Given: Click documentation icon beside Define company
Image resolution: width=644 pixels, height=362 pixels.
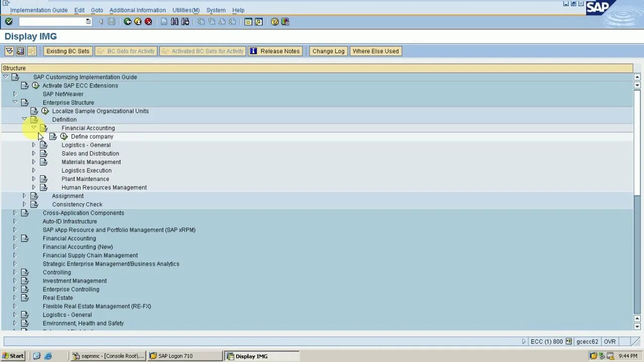Looking at the screenshot, I should click(53, 136).
